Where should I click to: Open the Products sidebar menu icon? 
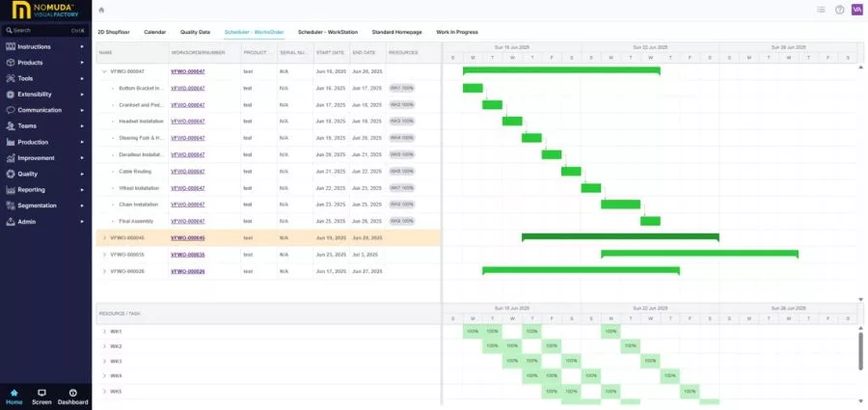pyautogui.click(x=11, y=63)
